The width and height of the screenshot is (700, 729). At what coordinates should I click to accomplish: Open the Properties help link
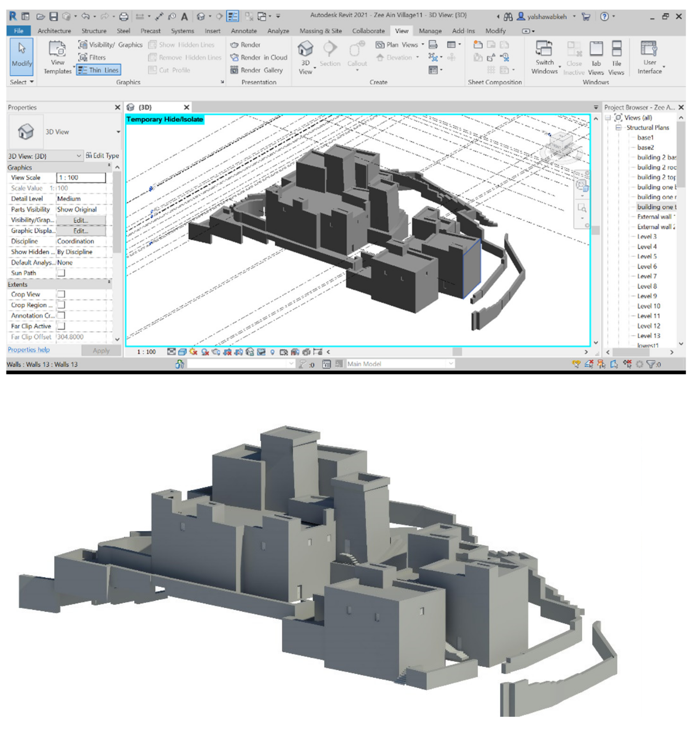pos(29,350)
